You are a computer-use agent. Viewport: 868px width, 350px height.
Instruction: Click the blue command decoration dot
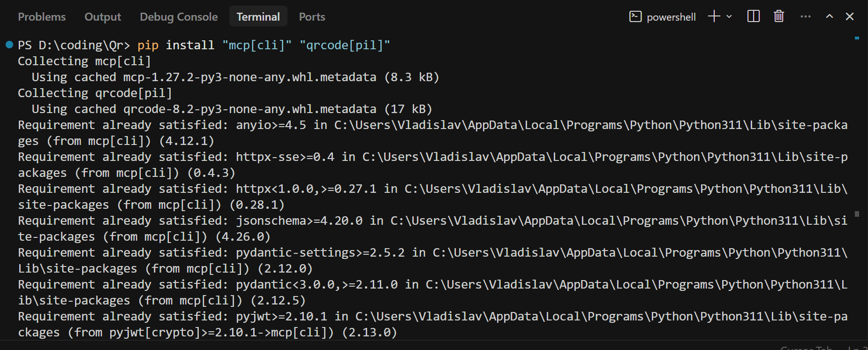click(x=9, y=45)
